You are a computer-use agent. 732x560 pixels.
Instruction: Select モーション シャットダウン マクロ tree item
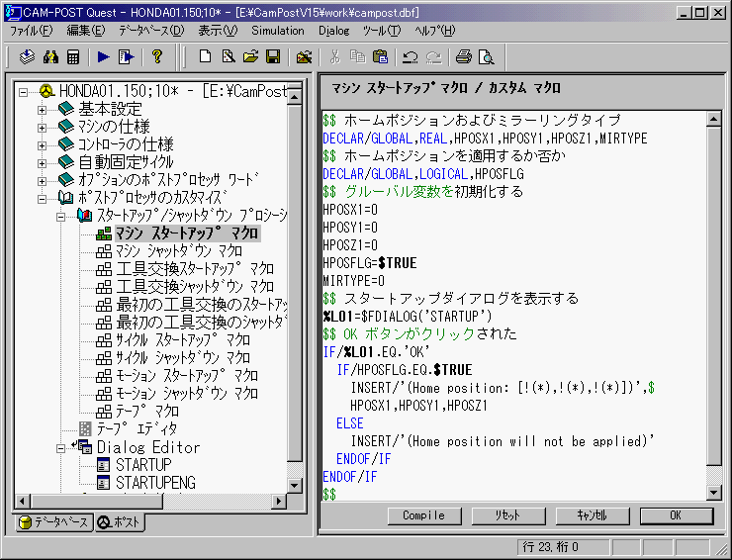tap(186, 393)
